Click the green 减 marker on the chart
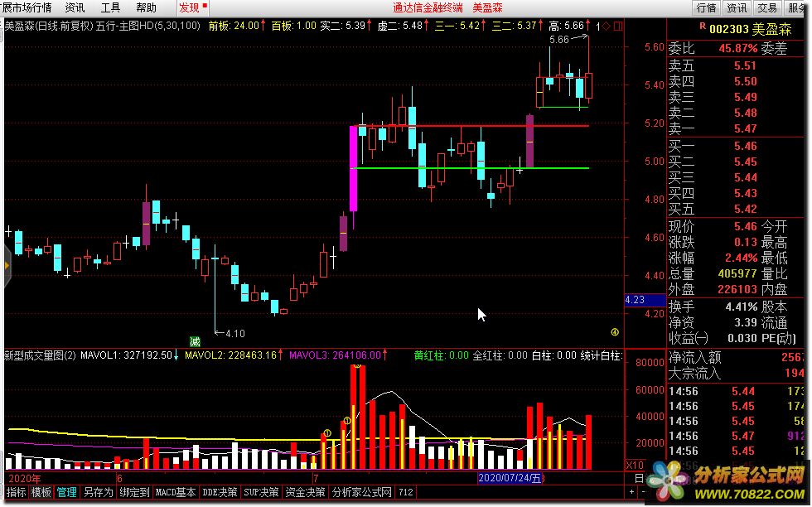The width and height of the screenshot is (812, 507). point(195,341)
